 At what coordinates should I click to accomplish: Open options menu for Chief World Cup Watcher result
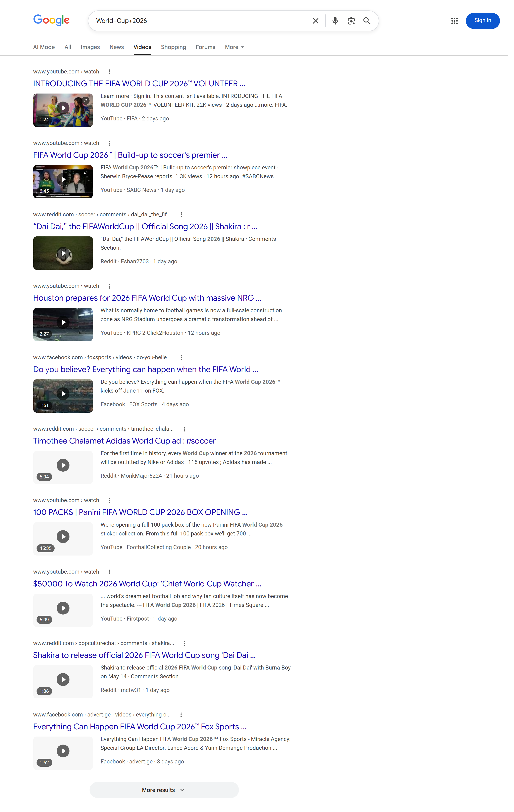pyautogui.click(x=109, y=572)
